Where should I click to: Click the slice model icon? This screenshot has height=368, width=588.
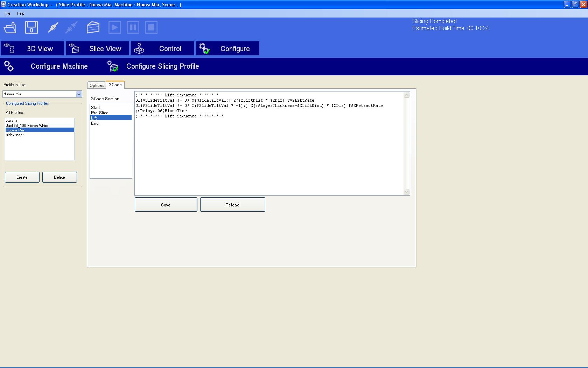click(x=93, y=27)
